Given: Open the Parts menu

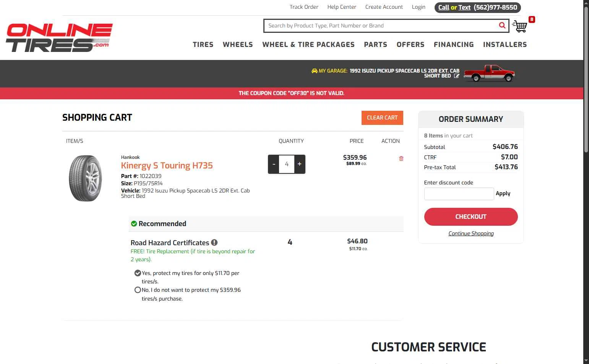Looking at the screenshot, I should pos(375,45).
